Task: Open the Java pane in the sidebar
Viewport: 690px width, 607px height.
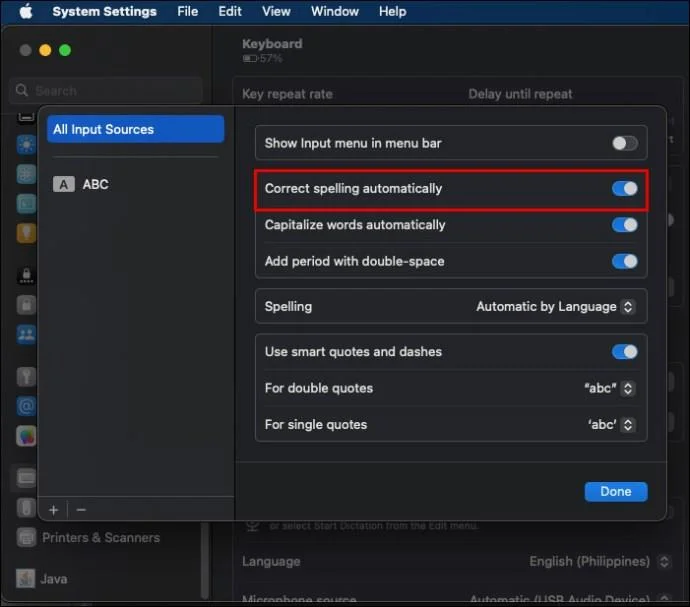Action: (42, 579)
